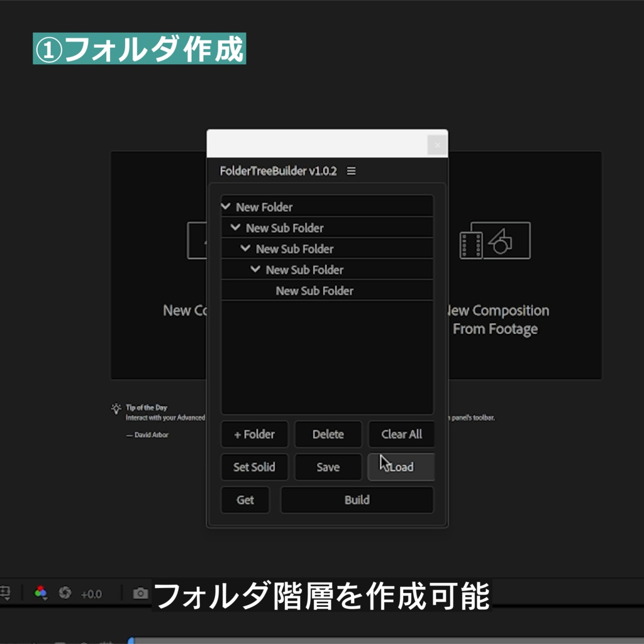The width and height of the screenshot is (644, 644).
Task: Click the exposure +0.0 value control
Action: 90,593
